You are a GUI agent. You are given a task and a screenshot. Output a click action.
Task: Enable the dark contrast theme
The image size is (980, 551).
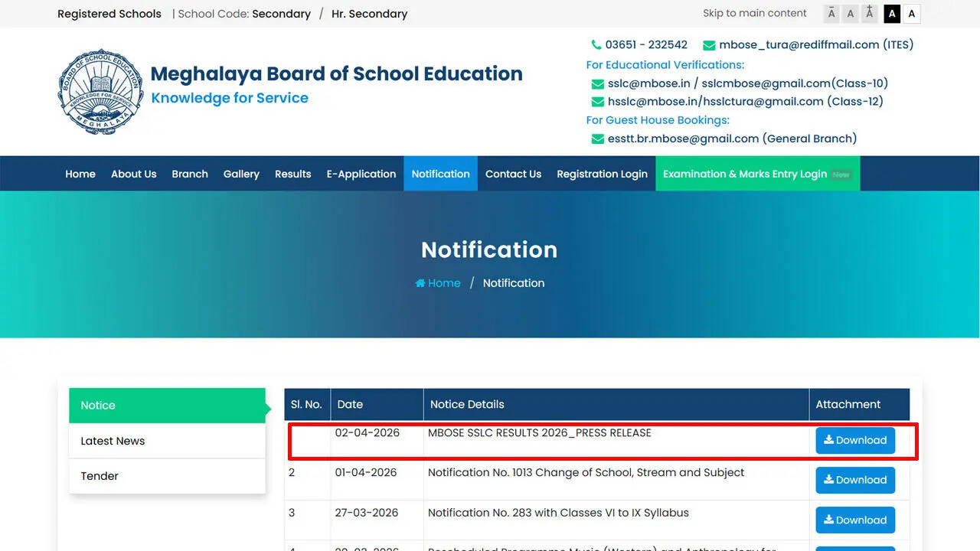click(x=891, y=13)
